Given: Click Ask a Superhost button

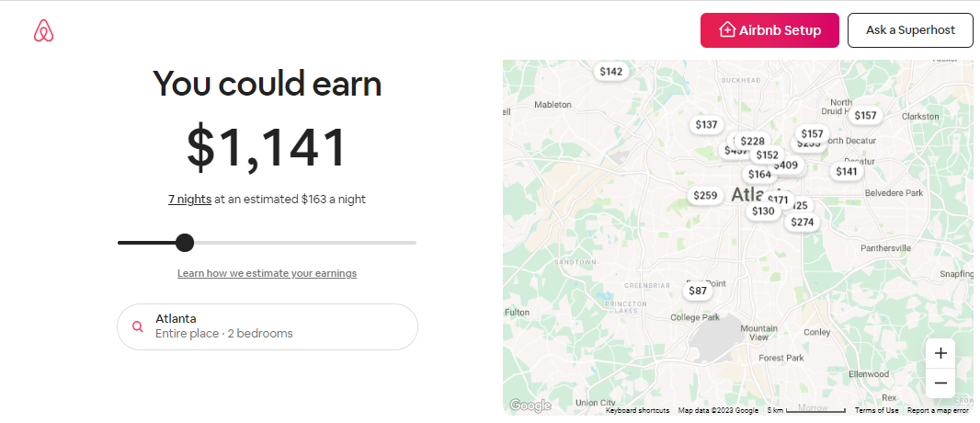Looking at the screenshot, I should click(x=910, y=30).
